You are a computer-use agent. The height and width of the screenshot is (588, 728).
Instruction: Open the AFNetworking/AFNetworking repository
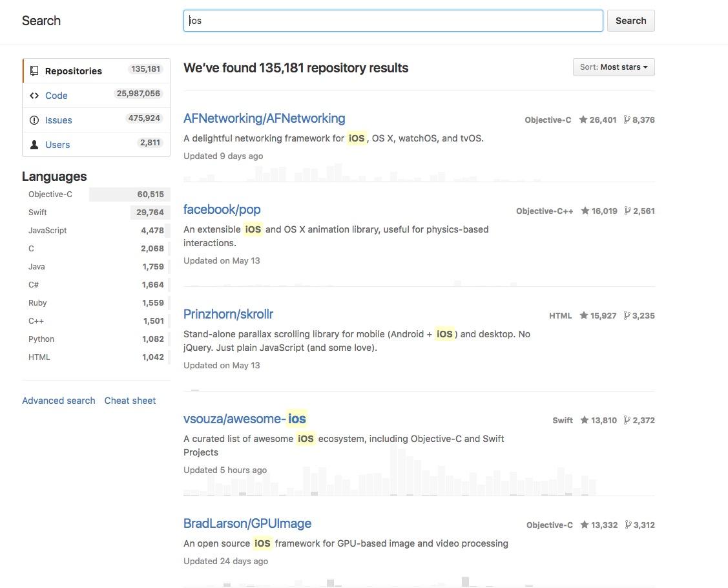click(x=264, y=118)
